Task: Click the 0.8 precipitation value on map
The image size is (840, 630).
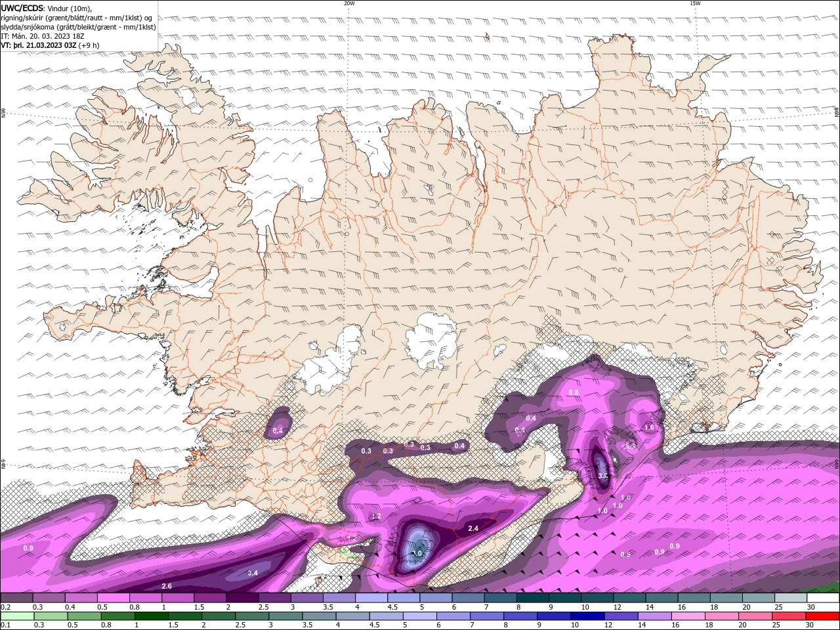Action: pos(574,392)
